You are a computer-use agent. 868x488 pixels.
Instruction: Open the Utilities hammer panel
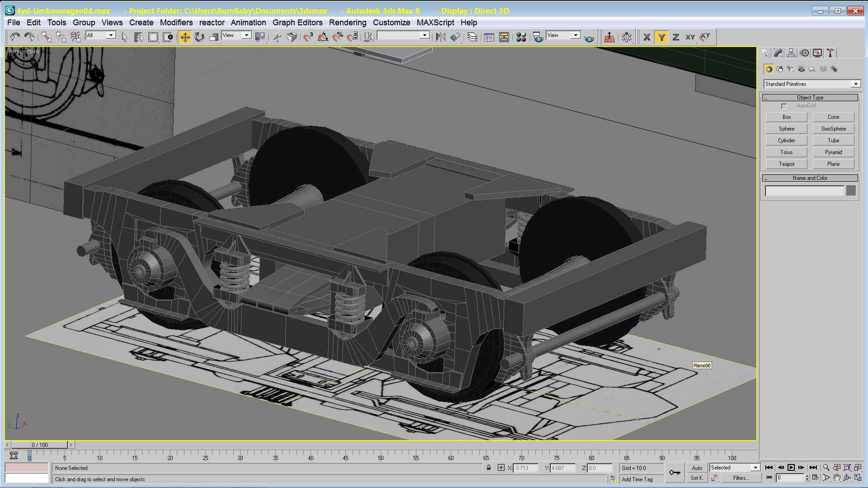coord(830,53)
